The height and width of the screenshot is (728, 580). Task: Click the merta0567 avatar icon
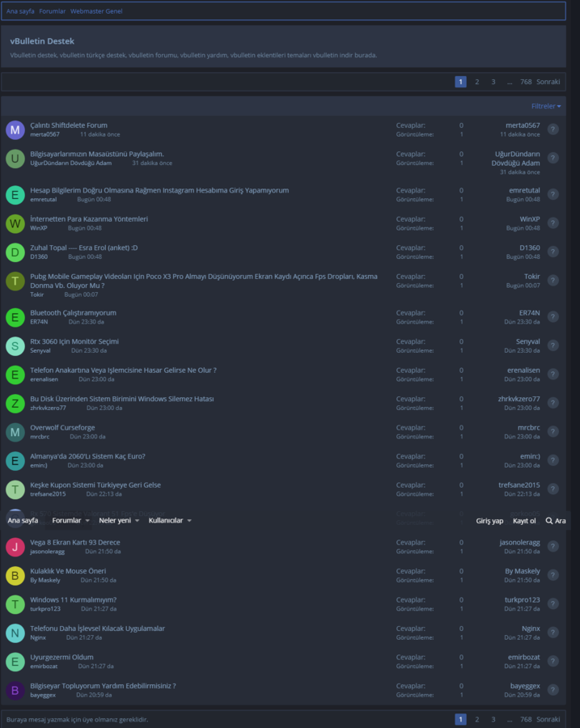coord(15,130)
